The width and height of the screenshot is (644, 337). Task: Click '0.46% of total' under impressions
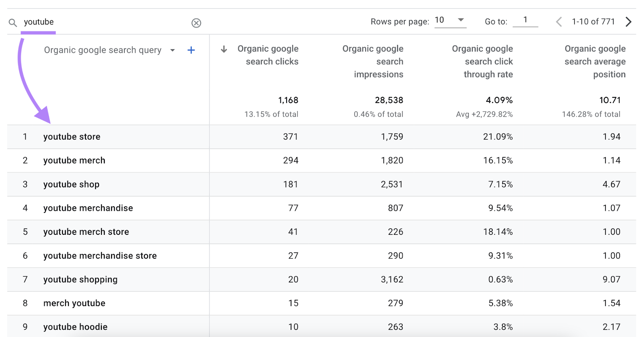pos(378,114)
